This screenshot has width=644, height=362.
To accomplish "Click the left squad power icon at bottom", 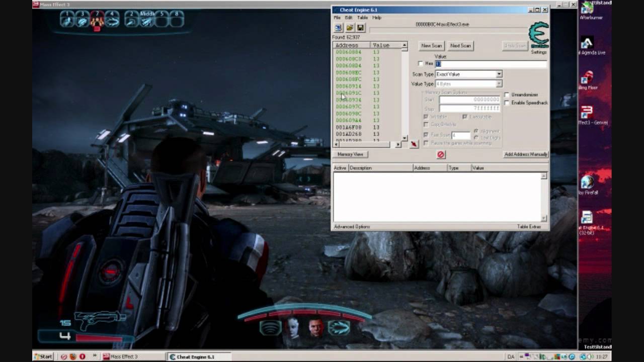I will coord(270,328).
